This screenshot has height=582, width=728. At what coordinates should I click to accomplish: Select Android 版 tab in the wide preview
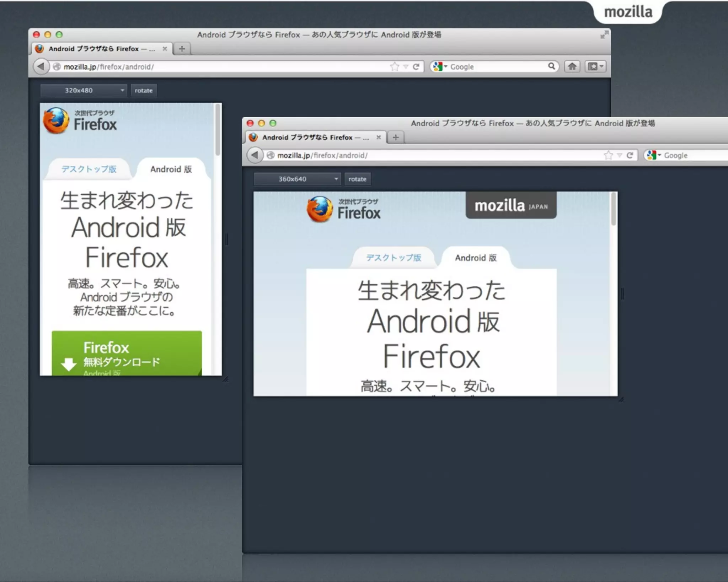[x=476, y=258]
